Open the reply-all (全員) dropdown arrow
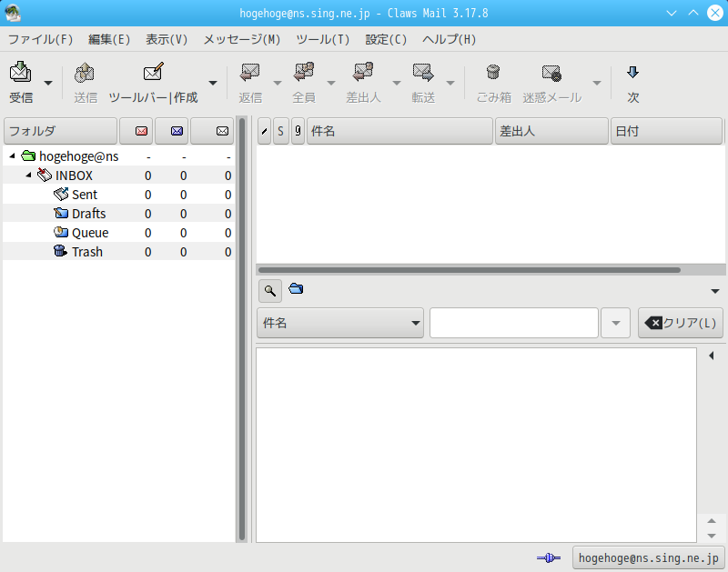 pyautogui.click(x=331, y=83)
